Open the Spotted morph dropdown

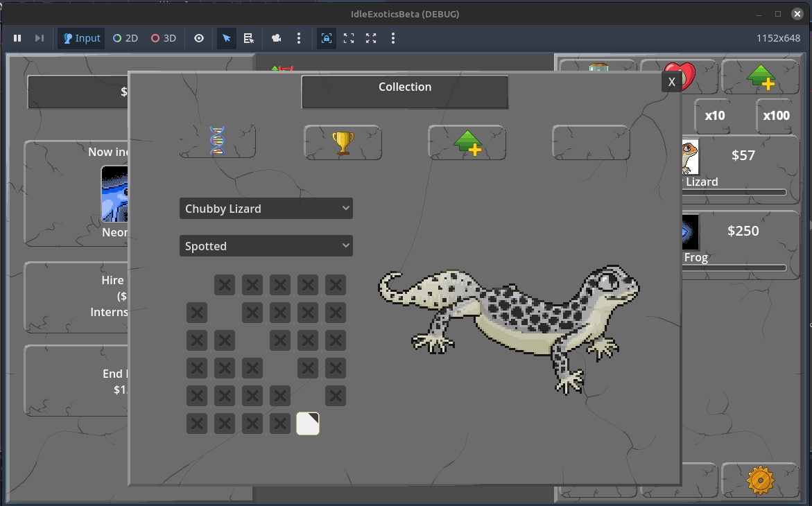266,246
